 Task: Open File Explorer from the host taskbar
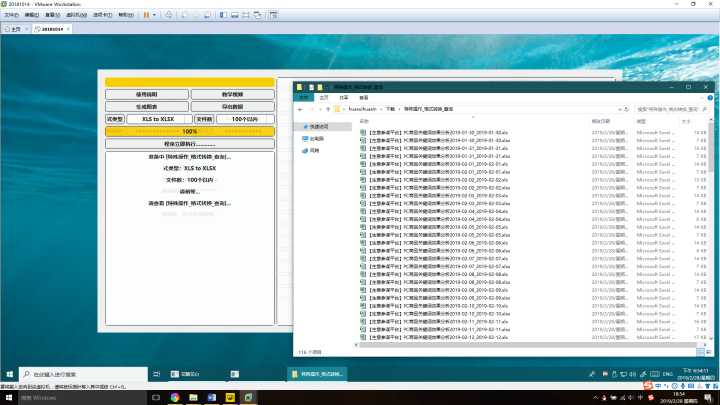pos(193,397)
